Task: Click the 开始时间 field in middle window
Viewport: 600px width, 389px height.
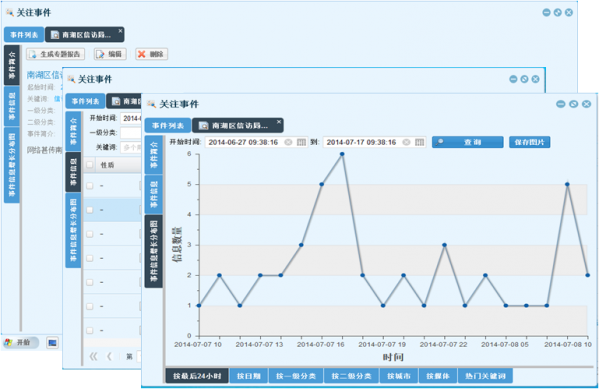Action: 131,118
